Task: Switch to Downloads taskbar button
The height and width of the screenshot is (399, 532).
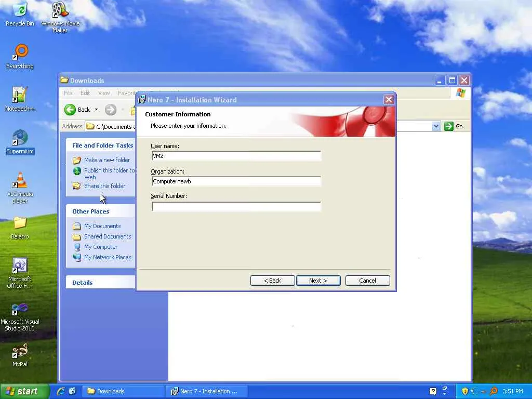Action: [124, 391]
